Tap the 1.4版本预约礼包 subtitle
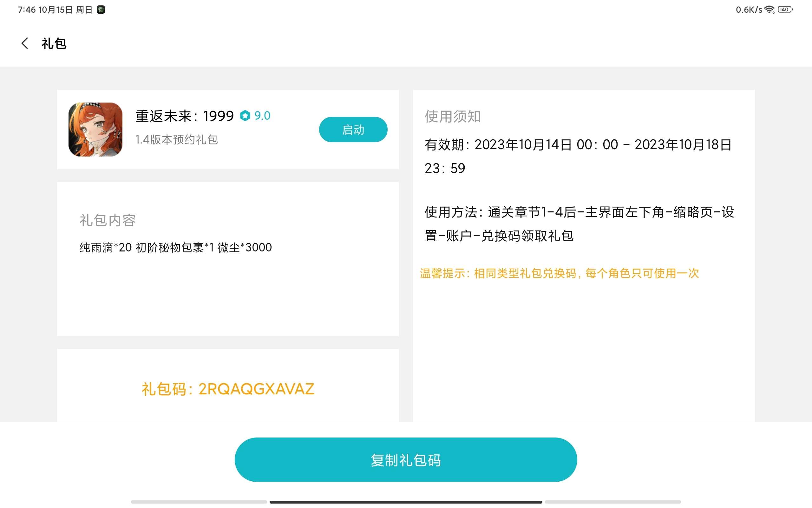Viewport: 812px width, 508px height. (176, 139)
